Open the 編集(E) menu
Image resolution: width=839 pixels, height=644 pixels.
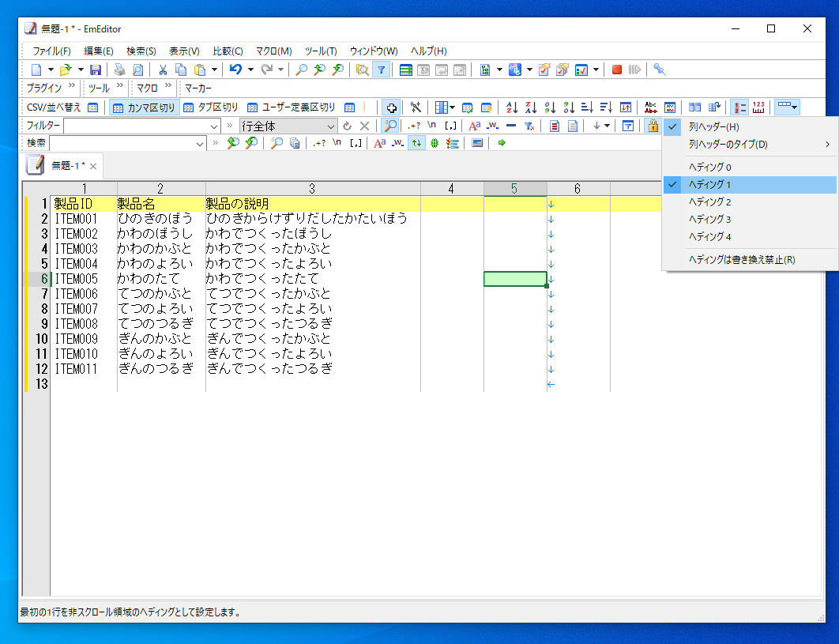(x=99, y=51)
